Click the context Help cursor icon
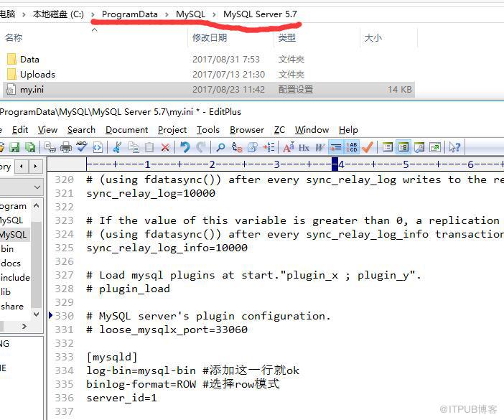Screen dimensions: 504x420 click(455, 147)
